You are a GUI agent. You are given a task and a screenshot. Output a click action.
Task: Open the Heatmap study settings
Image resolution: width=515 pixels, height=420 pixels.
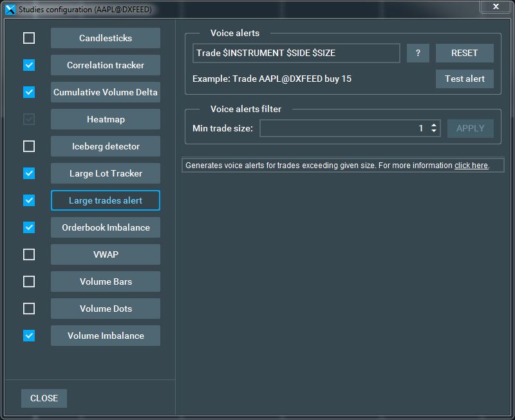[x=105, y=119]
